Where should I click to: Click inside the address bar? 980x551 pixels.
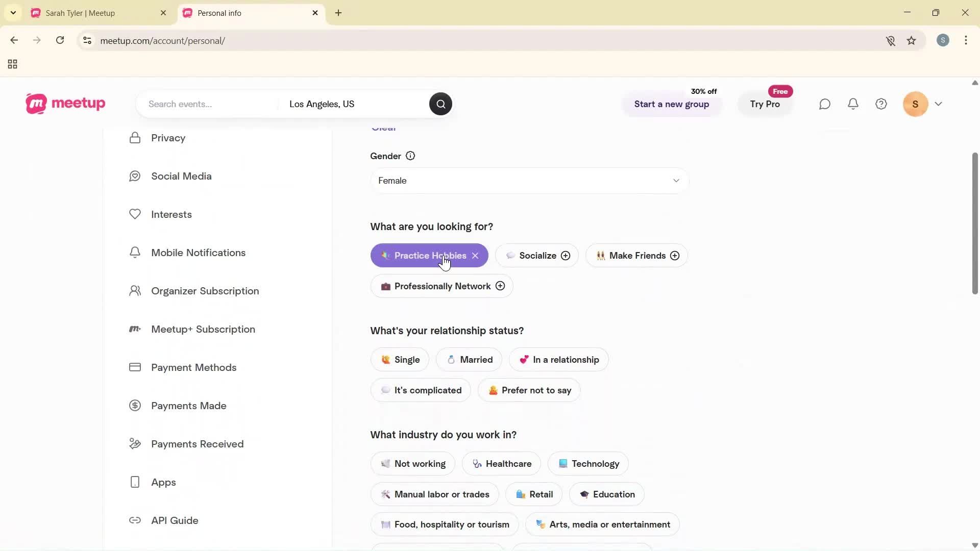tap(306, 40)
